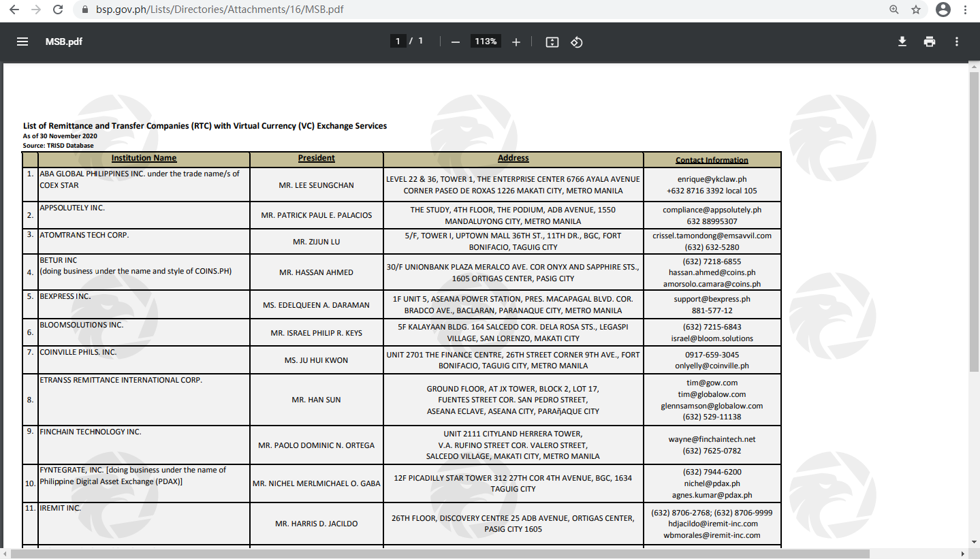Select ATOMTRANS TECH CORP. institution name

(x=84, y=235)
